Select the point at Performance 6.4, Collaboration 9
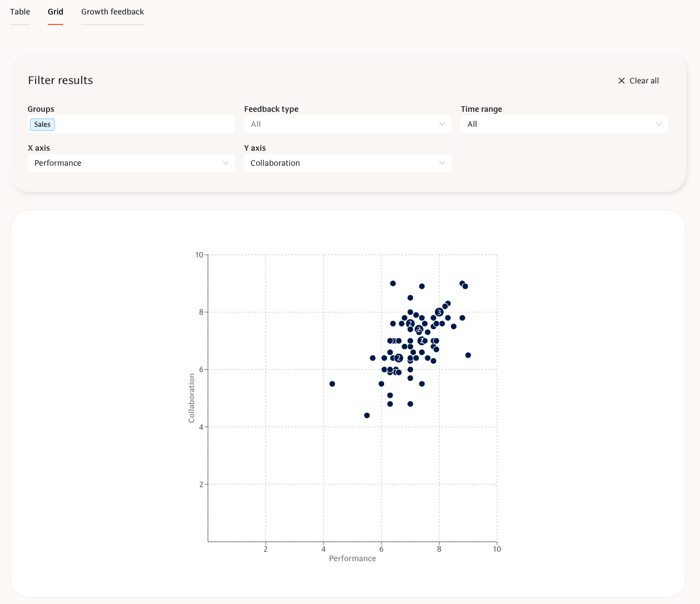 393,283
